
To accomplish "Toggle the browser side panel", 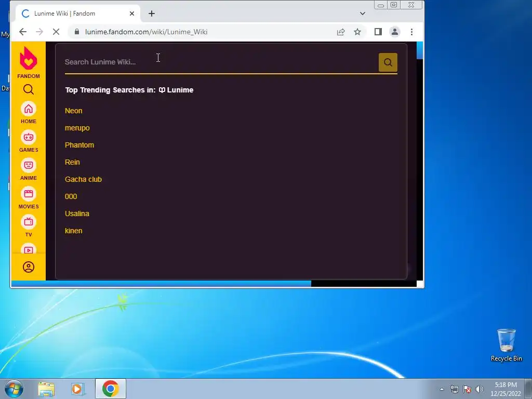I will 378,32.
